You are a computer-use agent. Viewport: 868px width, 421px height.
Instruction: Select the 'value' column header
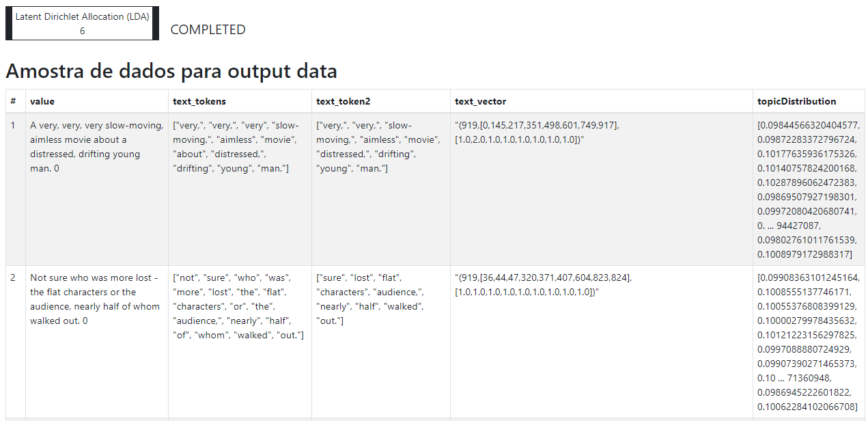[x=97, y=101]
